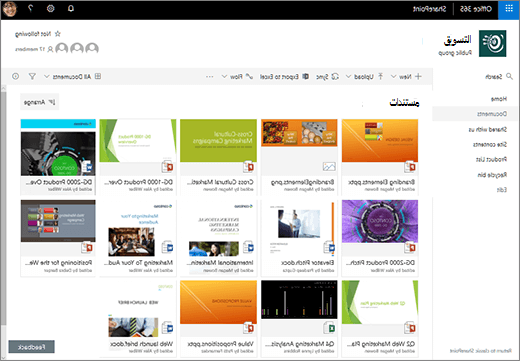Click the Q2 Web Marketing Pla... file name
The image size is (520, 361).
(x=380, y=343)
